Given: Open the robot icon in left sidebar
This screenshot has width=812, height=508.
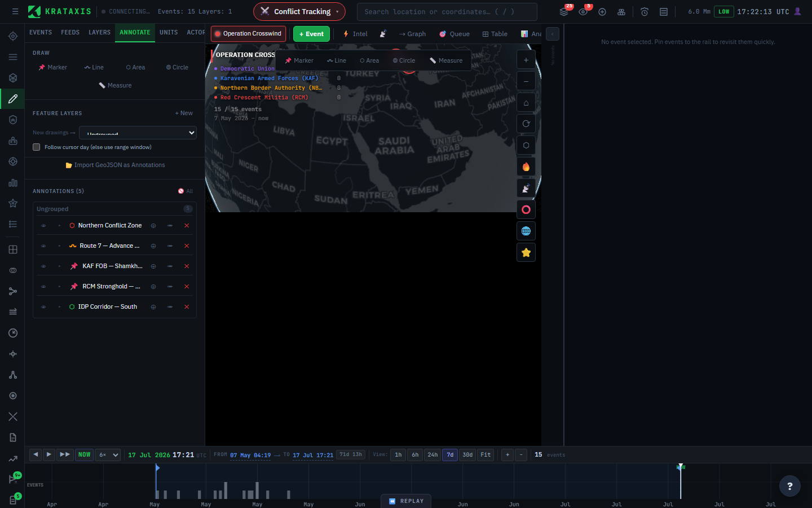Looking at the screenshot, I should 13,141.
